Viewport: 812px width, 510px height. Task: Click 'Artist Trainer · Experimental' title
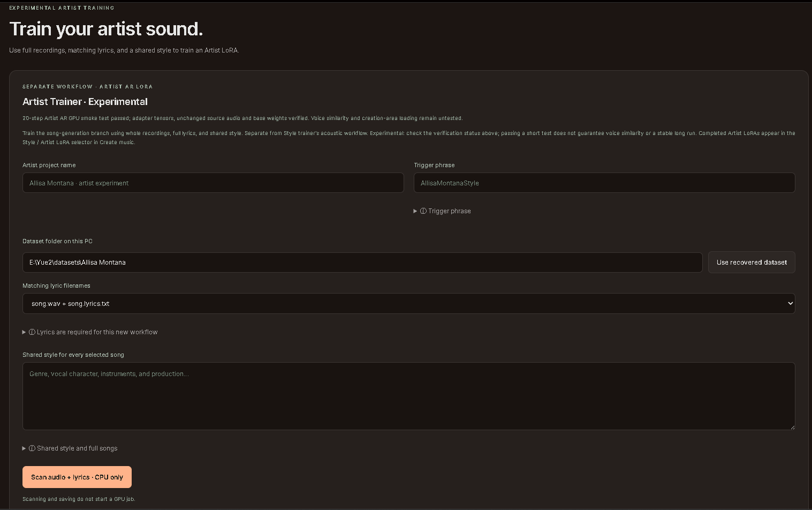pos(85,102)
